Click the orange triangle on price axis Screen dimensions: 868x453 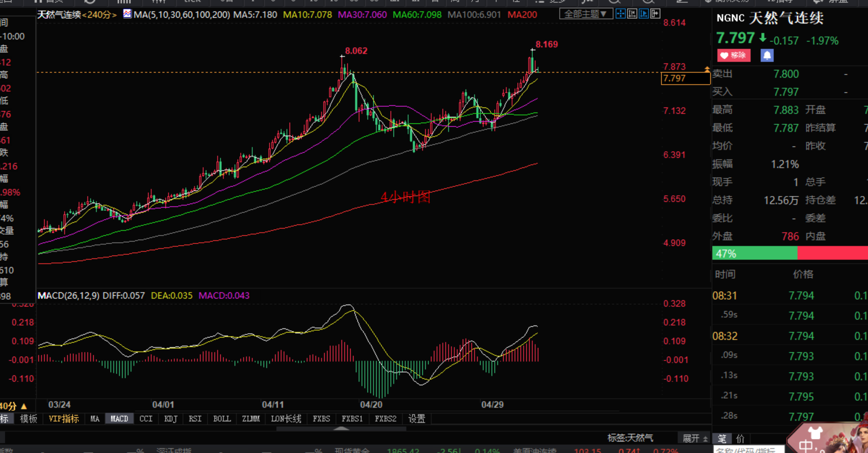coord(707,70)
